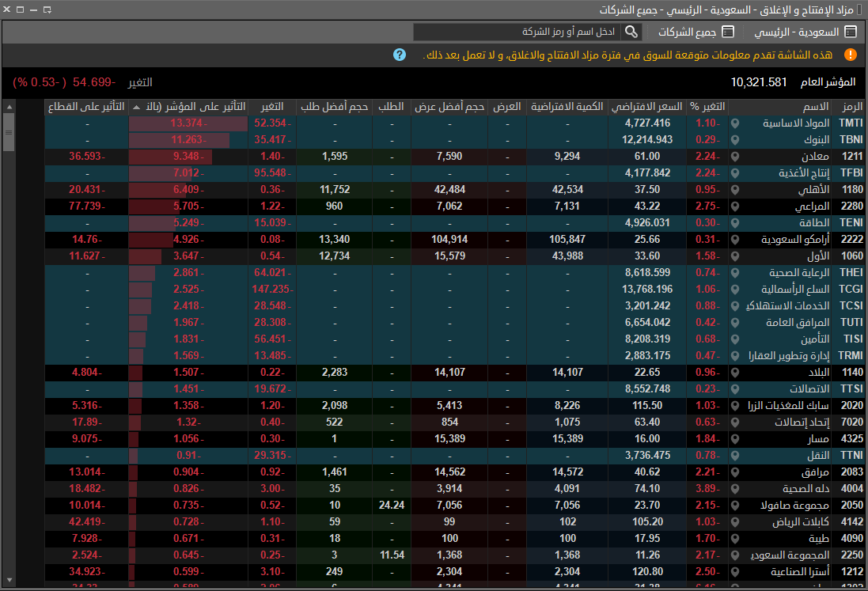This screenshot has width=868, height=591.
Task: Click the pin-window icon in title bar
Action: click(47, 9)
